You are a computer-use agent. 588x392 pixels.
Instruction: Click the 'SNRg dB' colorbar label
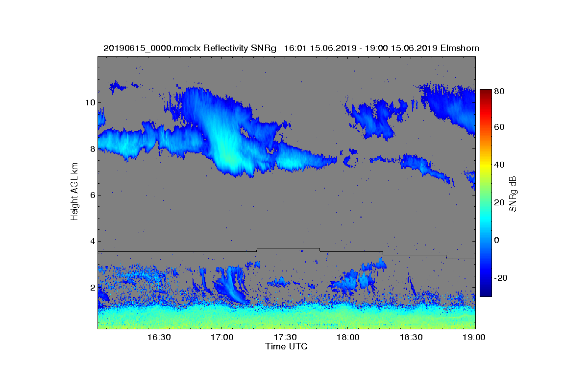pos(514,194)
